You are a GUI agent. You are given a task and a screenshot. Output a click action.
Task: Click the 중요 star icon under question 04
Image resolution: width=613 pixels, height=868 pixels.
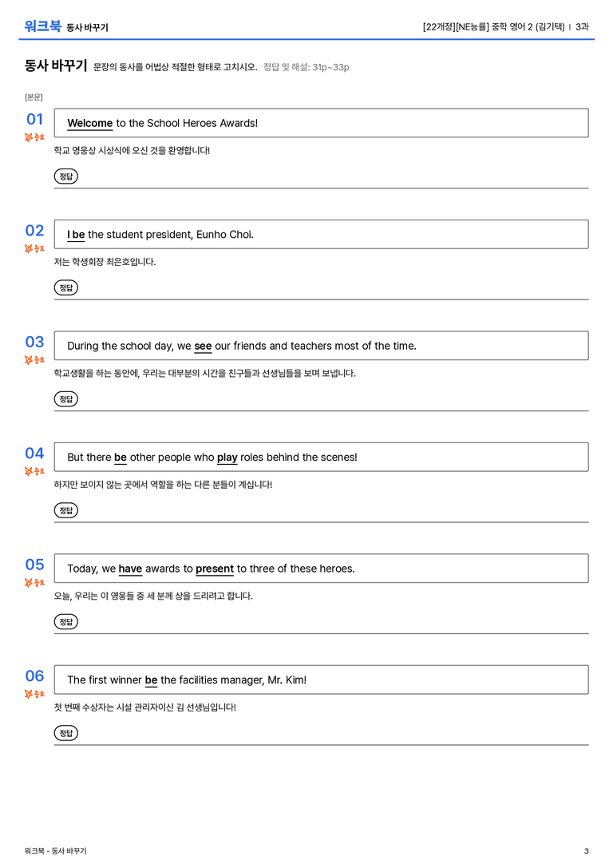coord(34,471)
